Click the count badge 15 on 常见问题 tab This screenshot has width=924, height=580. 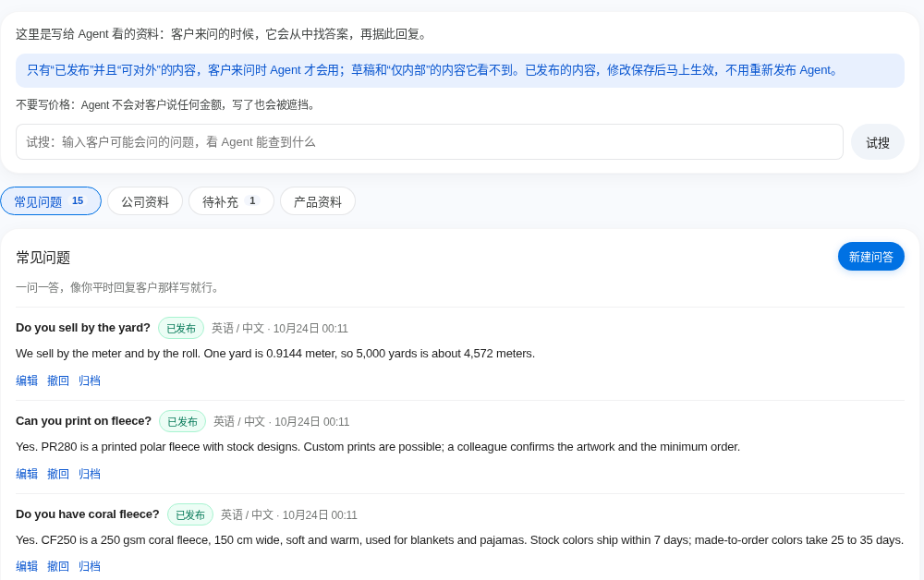point(78,200)
